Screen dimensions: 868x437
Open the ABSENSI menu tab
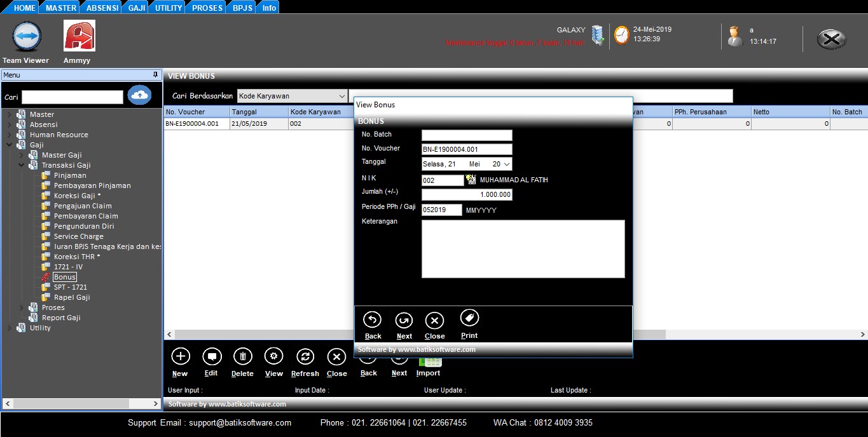tap(102, 8)
